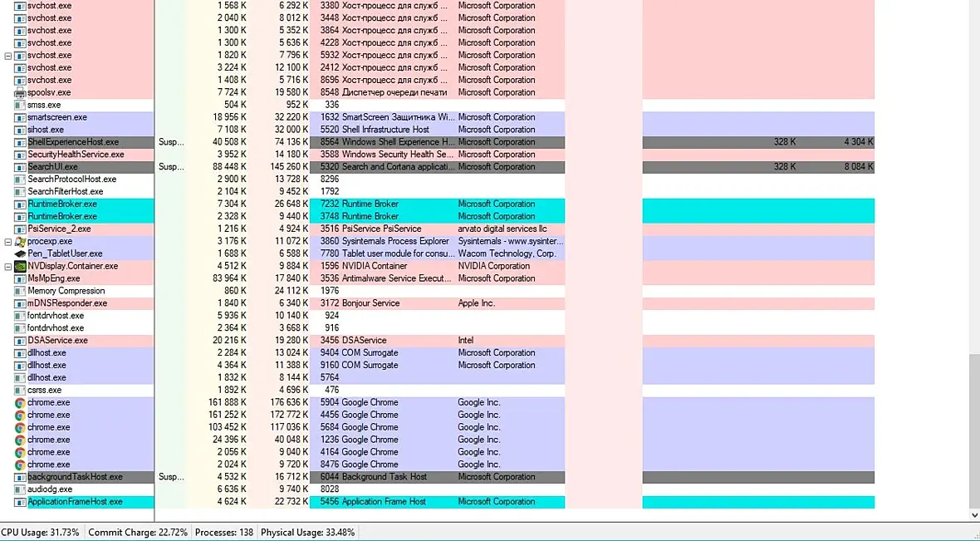Click 'Wacom Technology, Corp.' company cell
980x541 pixels.
click(x=507, y=254)
